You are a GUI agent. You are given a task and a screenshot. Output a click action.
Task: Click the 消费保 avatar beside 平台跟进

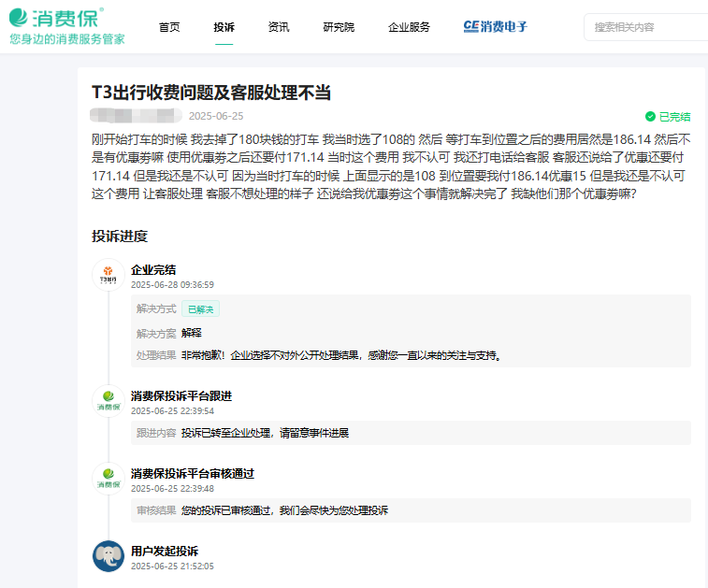[108, 401]
